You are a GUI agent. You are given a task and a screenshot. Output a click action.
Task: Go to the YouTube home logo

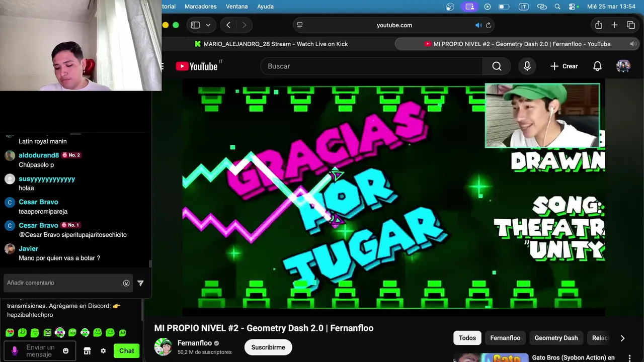pos(197,66)
